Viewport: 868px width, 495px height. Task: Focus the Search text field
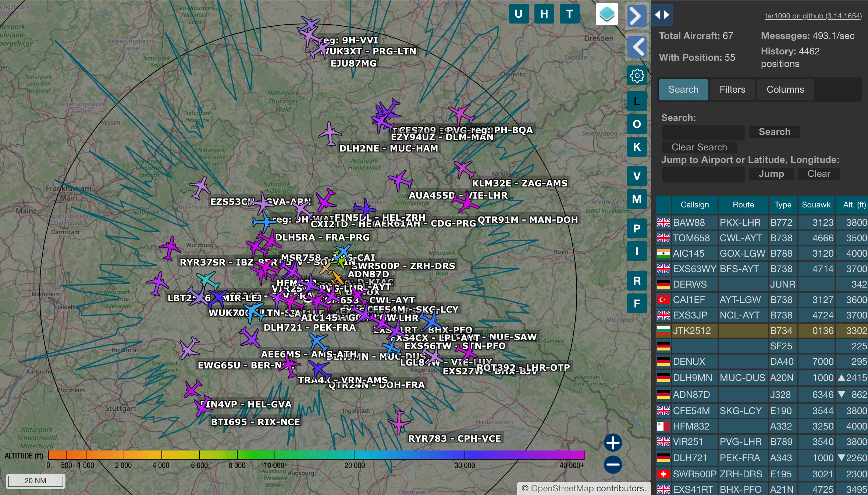point(703,132)
